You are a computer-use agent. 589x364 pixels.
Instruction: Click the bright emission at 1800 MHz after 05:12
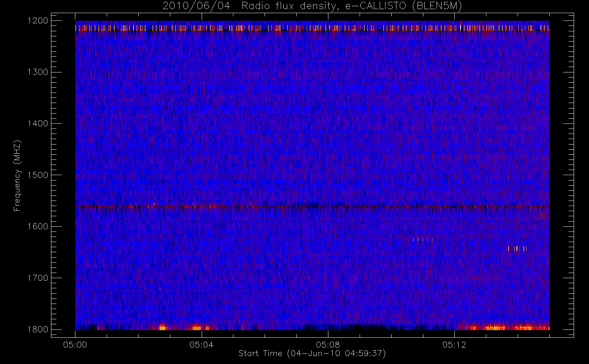click(504, 327)
